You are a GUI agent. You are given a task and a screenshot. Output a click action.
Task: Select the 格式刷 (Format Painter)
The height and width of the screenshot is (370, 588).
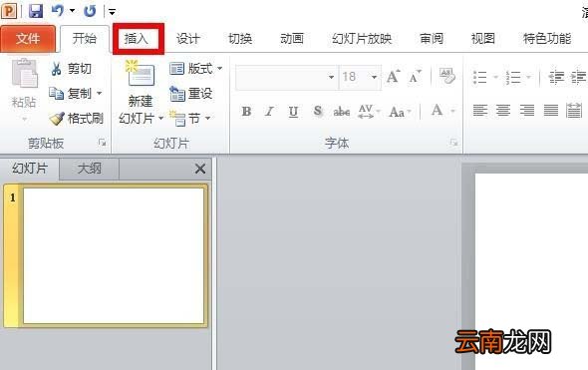tap(76, 119)
